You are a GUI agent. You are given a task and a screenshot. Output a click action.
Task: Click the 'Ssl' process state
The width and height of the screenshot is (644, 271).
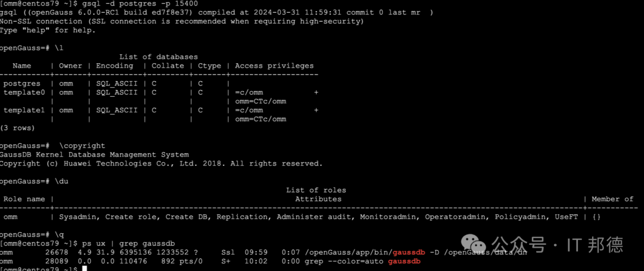tap(228, 252)
